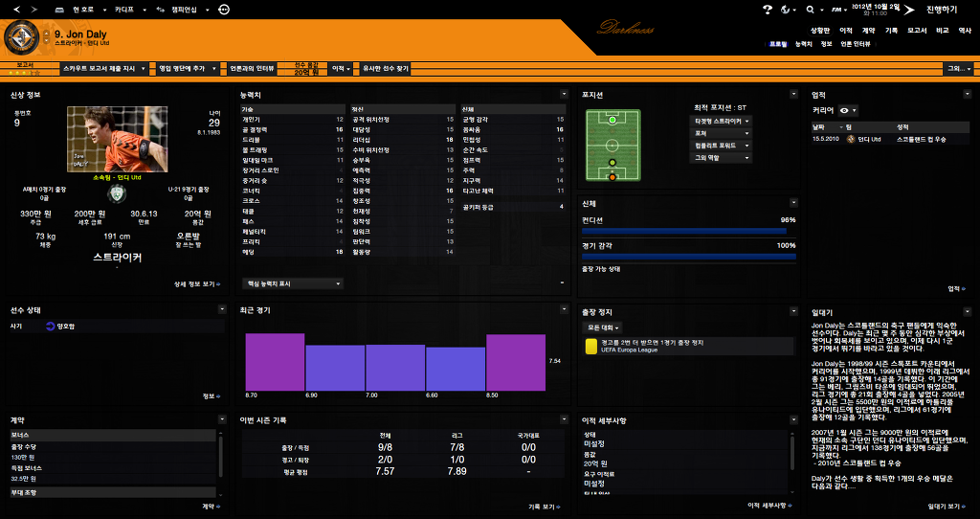Click the 진행하기 continue button
Viewport: 980px width, 519px height.
942,10
